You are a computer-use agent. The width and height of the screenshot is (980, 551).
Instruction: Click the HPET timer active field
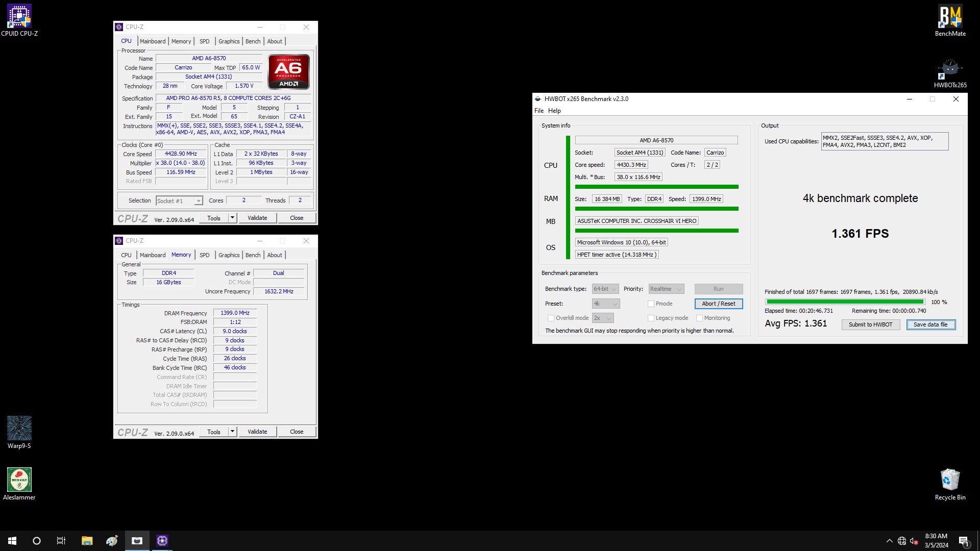point(617,255)
